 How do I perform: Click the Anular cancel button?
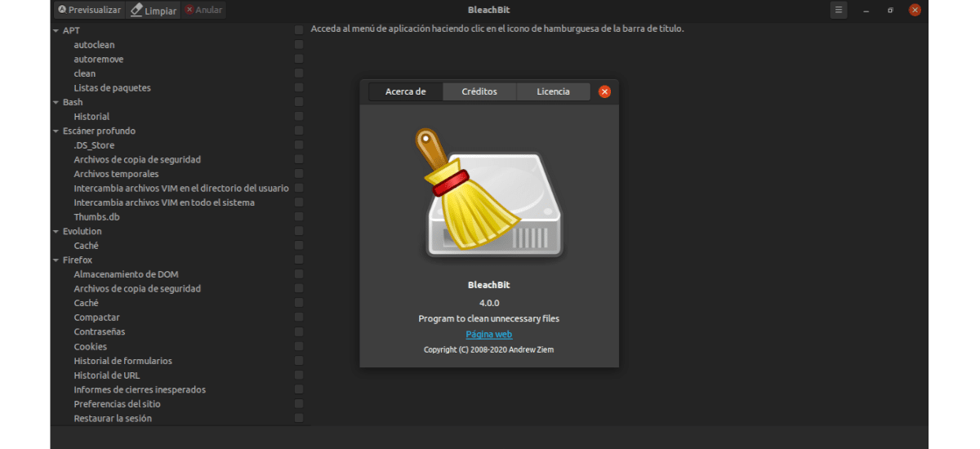(203, 11)
